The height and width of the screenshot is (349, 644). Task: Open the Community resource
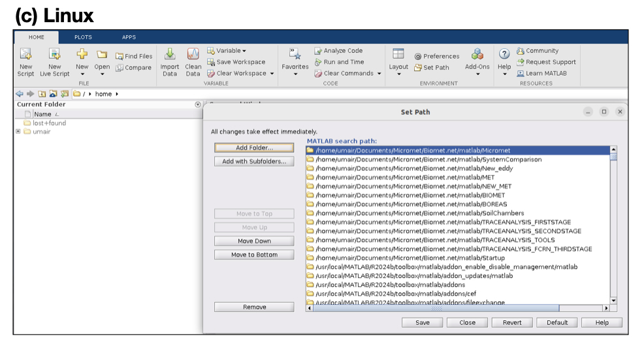538,50
